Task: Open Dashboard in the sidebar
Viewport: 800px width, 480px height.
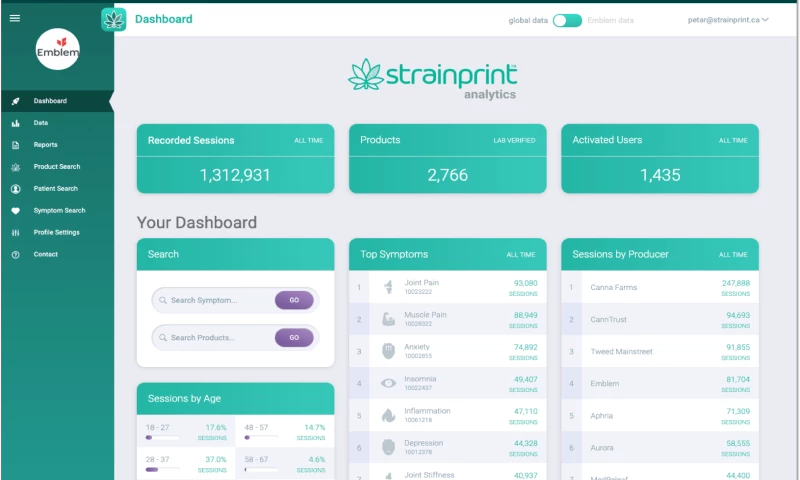Action: tap(57, 101)
